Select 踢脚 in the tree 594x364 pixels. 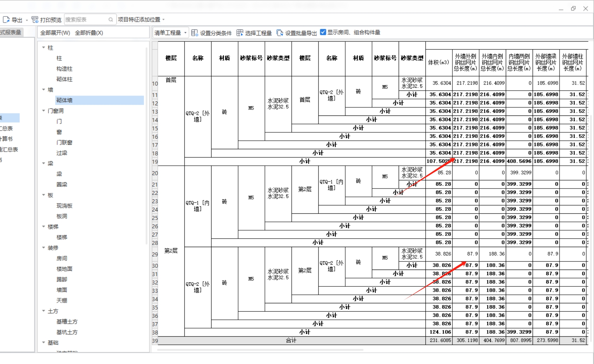click(62, 279)
